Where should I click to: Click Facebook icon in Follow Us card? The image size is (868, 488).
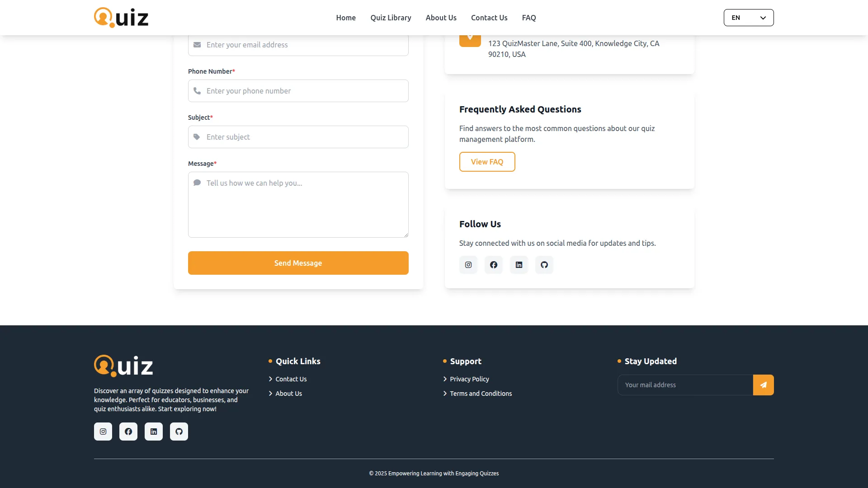click(494, 265)
